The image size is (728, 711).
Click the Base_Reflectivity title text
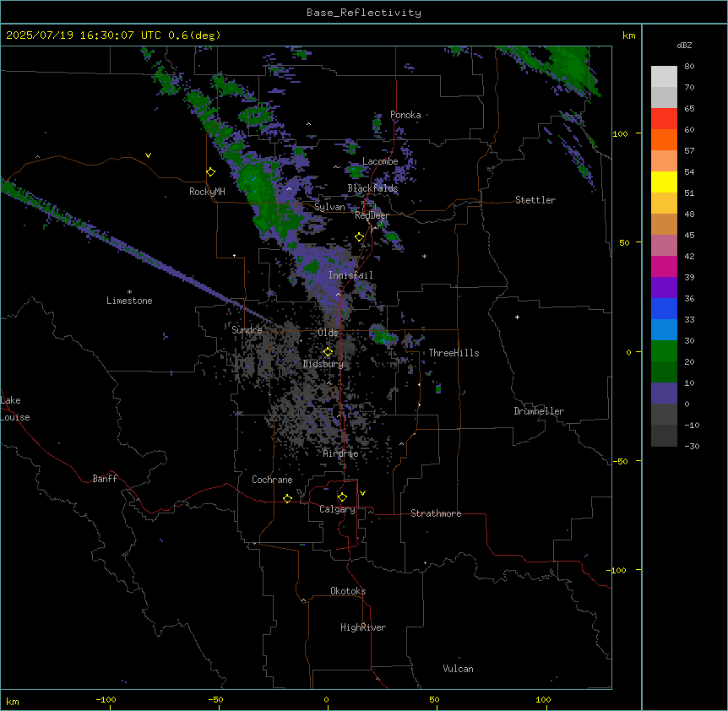pos(364,13)
